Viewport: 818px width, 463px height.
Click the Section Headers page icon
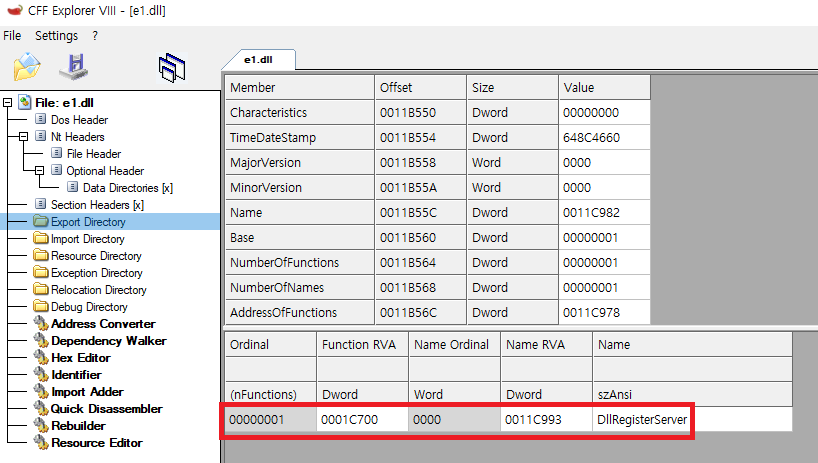pyautogui.click(x=41, y=204)
